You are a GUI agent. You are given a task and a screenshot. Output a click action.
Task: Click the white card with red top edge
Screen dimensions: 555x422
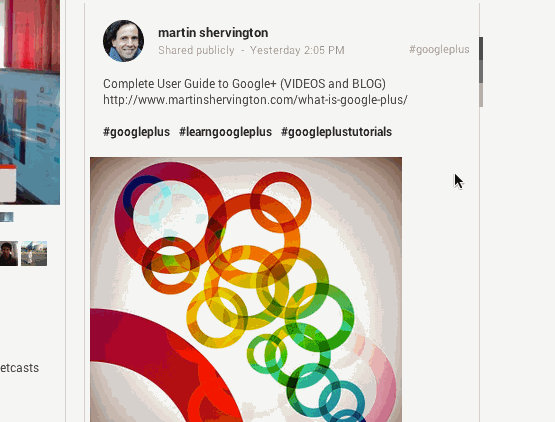[x=8, y=183]
